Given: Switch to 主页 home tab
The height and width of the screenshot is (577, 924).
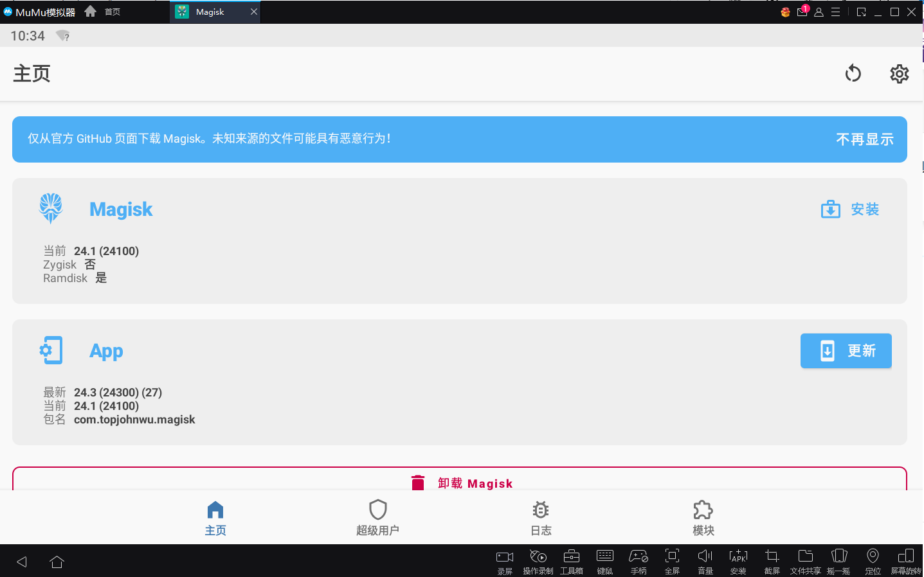Looking at the screenshot, I should 215,518.
